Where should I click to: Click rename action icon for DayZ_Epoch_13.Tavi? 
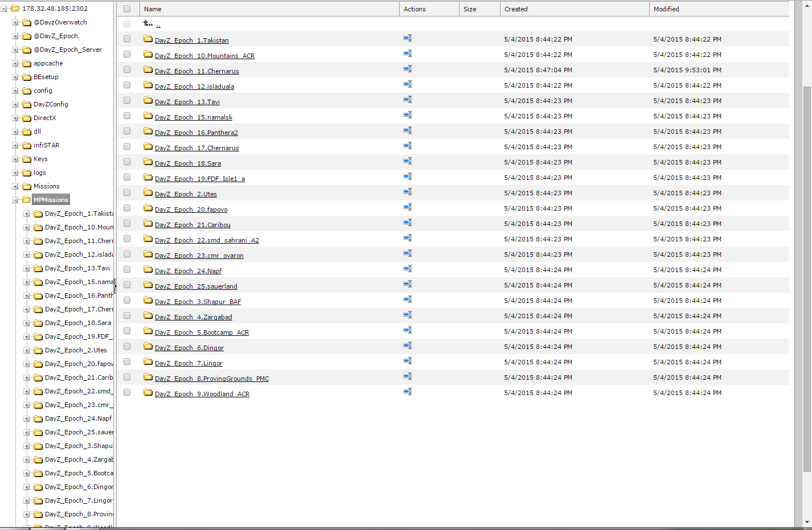tap(408, 100)
